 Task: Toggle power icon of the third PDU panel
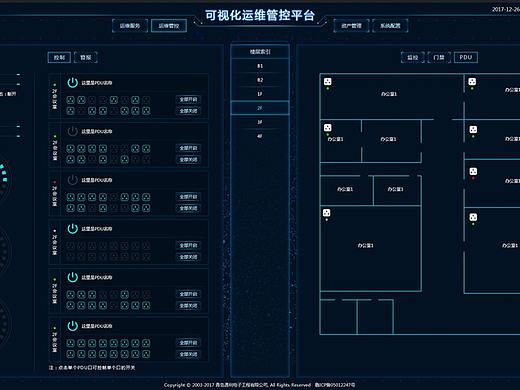coord(72,180)
